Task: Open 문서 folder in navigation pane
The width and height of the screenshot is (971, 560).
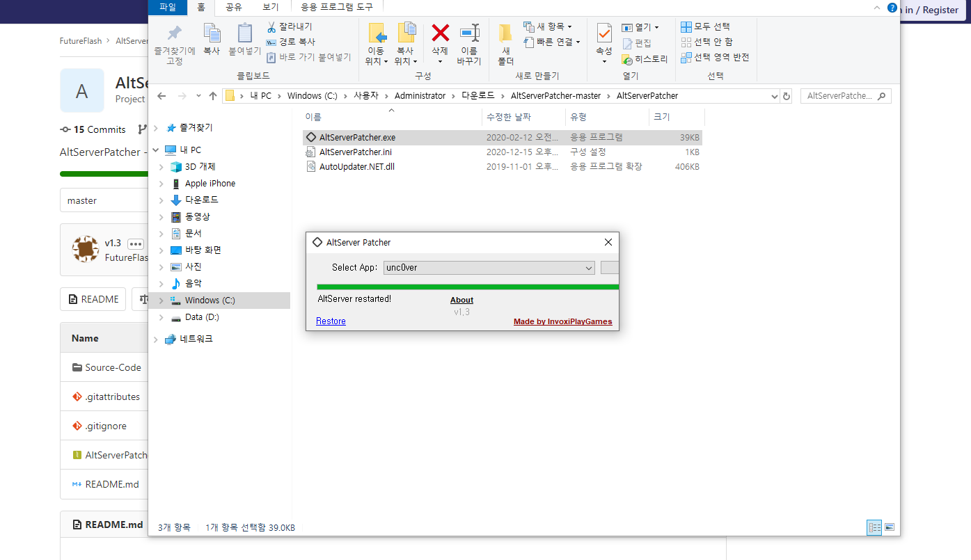Action: click(x=194, y=234)
